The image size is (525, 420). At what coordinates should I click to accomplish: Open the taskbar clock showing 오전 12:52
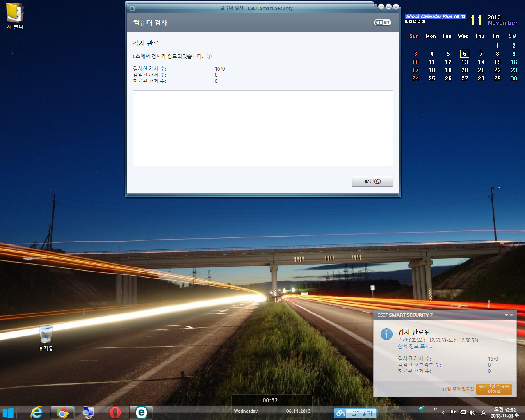pos(505,413)
